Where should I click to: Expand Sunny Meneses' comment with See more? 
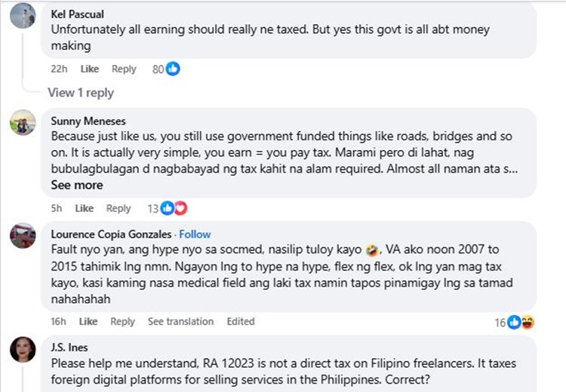click(x=77, y=185)
